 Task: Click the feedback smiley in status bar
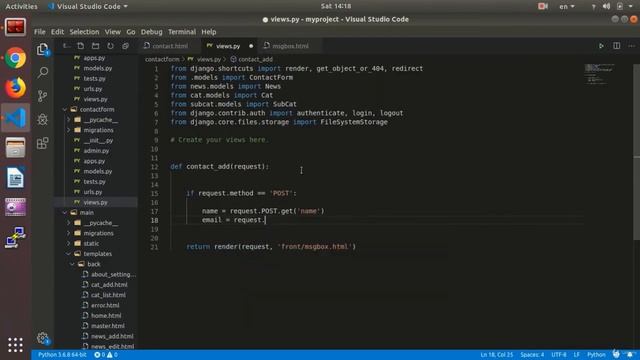616,354
